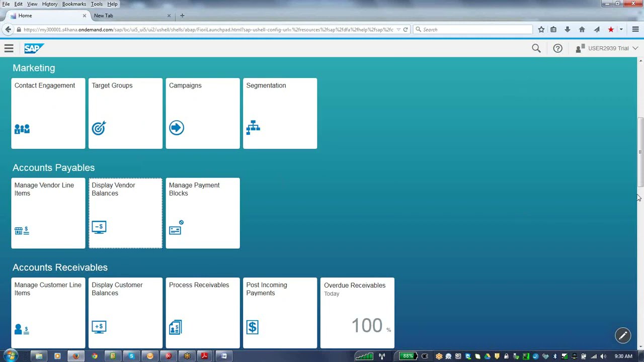Viewport: 644px width, 362px height.
Task: Click the pencil edit home page button
Action: coord(623,335)
